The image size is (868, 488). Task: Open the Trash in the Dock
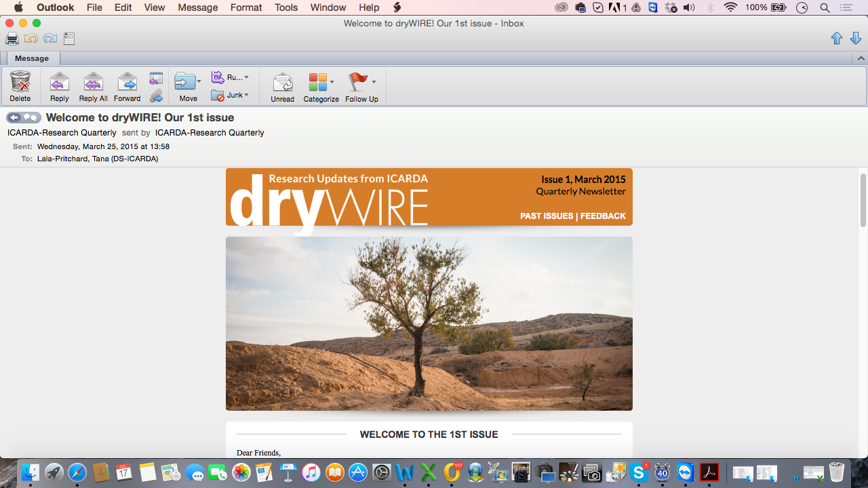(837, 472)
